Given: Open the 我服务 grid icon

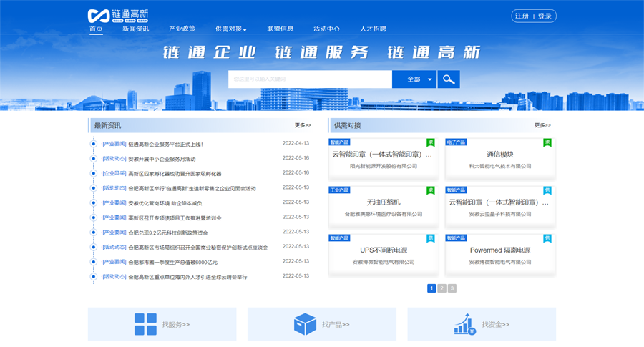Looking at the screenshot, I should (145, 324).
